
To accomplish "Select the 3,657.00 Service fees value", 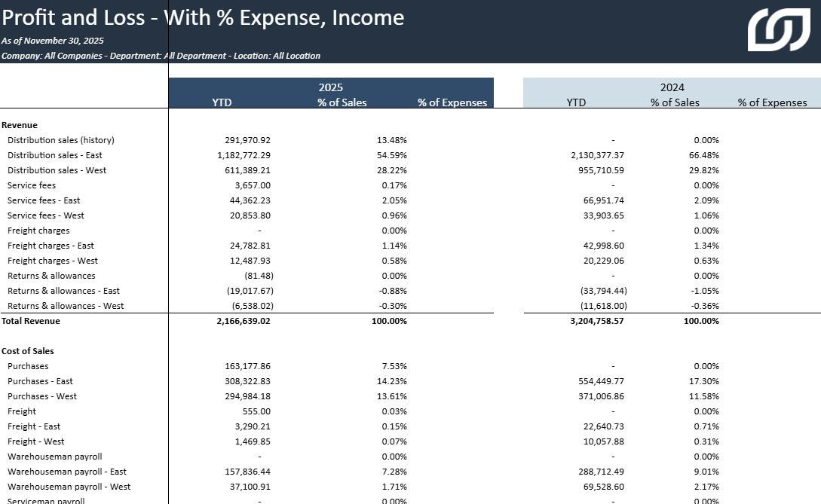I will (x=253, y=185).
